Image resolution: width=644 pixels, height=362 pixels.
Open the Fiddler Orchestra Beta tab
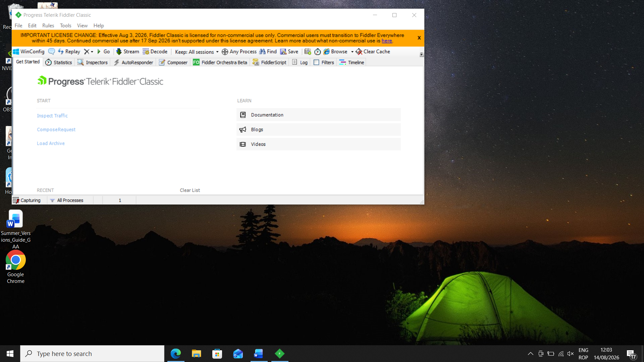(x=220, y=62)
